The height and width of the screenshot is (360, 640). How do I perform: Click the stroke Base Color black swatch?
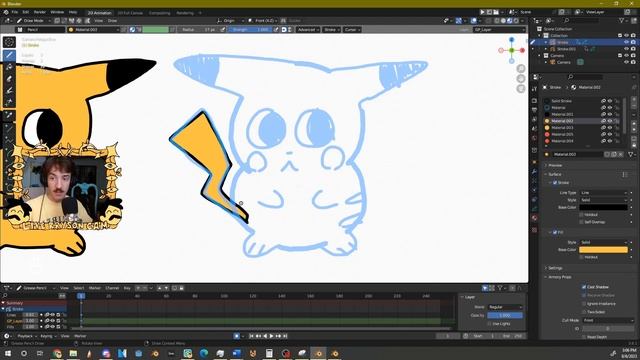[603, 207]
